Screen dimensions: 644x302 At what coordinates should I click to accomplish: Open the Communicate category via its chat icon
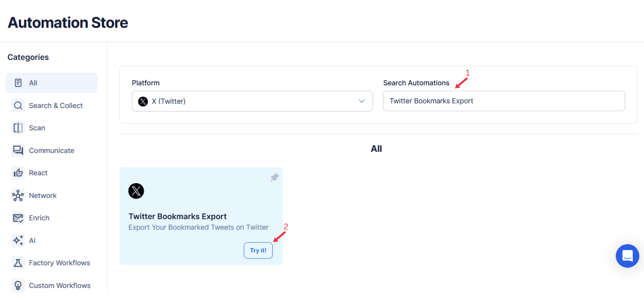(18, 150)
